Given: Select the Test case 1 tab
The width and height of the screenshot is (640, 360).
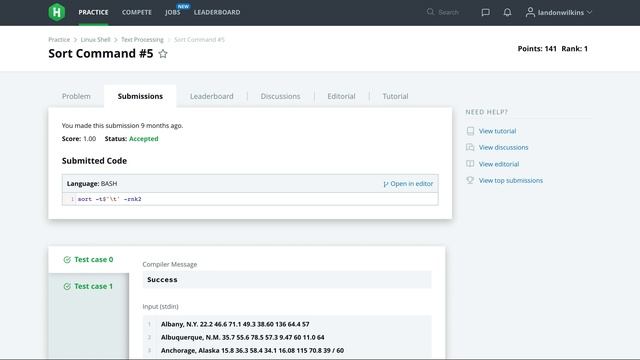Looking at the screenshot, I should coord(89,287).
